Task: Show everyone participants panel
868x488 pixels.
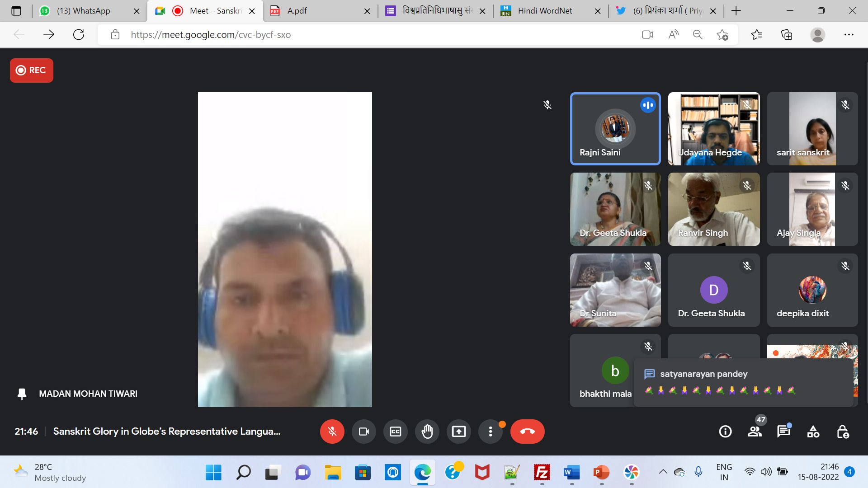Action: (x=754, y=432)
